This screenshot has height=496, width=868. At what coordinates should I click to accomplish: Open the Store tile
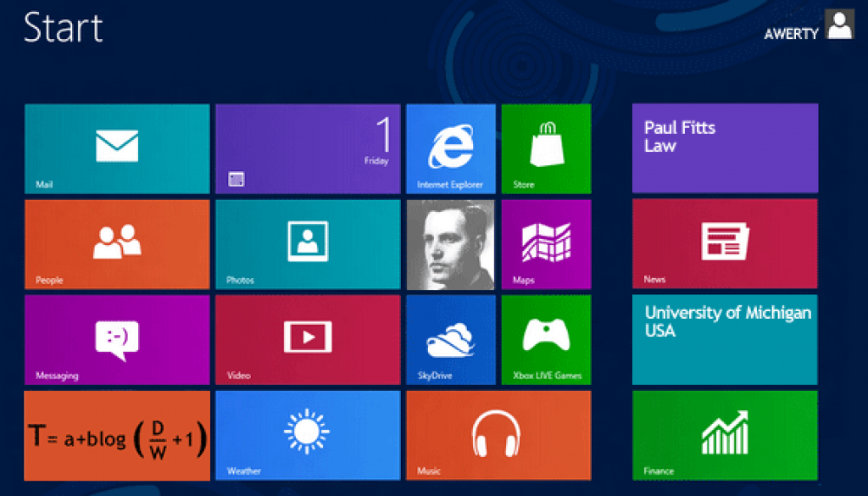[x=547, y=149]
